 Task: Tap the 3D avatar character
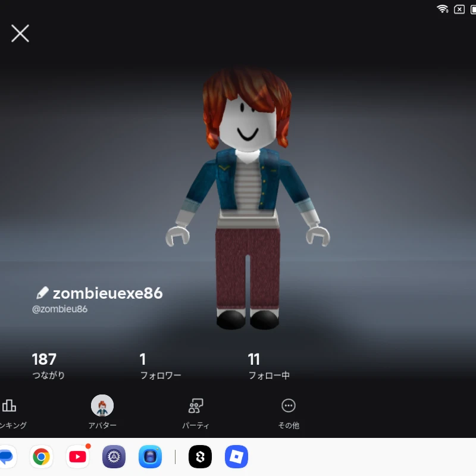(x=248, y=199)
